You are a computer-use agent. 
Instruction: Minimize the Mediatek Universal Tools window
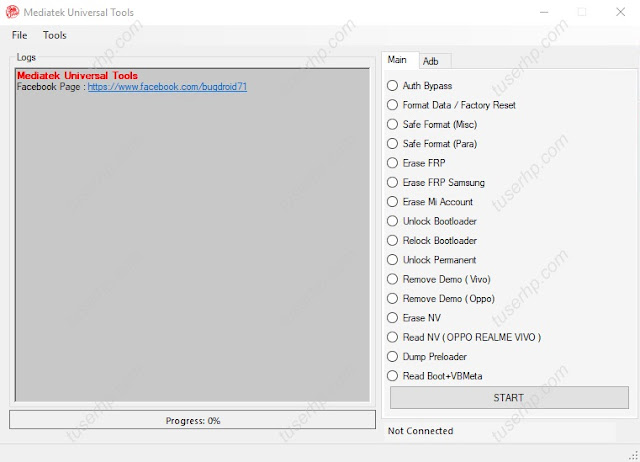[544, 12]
